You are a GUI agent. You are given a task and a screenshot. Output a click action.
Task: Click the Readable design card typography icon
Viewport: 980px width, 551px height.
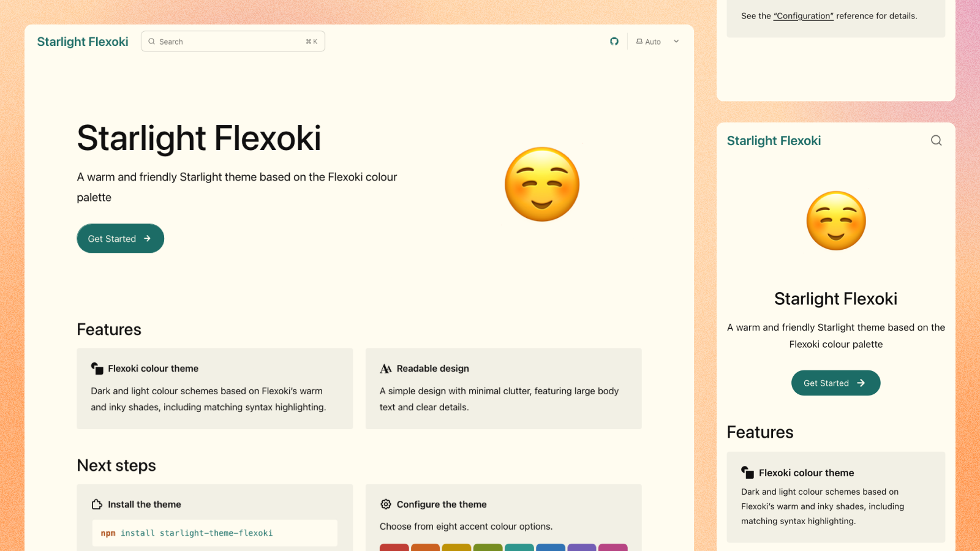pos(386,369)
